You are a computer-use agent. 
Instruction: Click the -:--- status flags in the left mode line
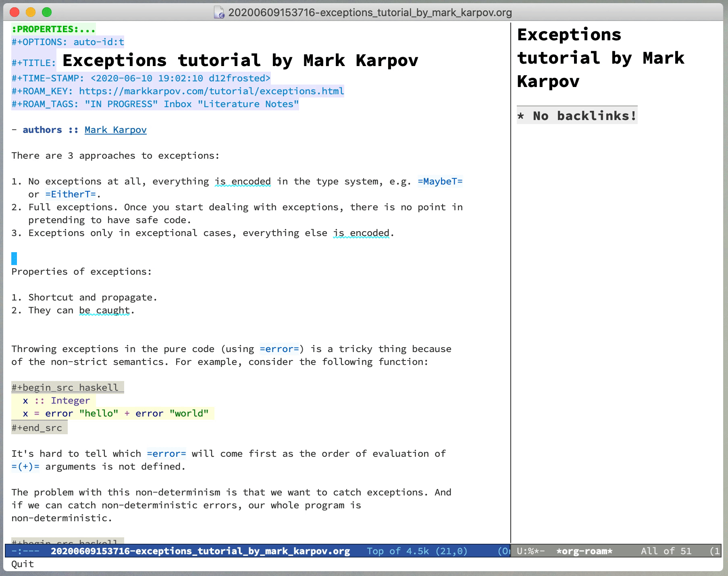pyautogui.click(x=25, y=551)
